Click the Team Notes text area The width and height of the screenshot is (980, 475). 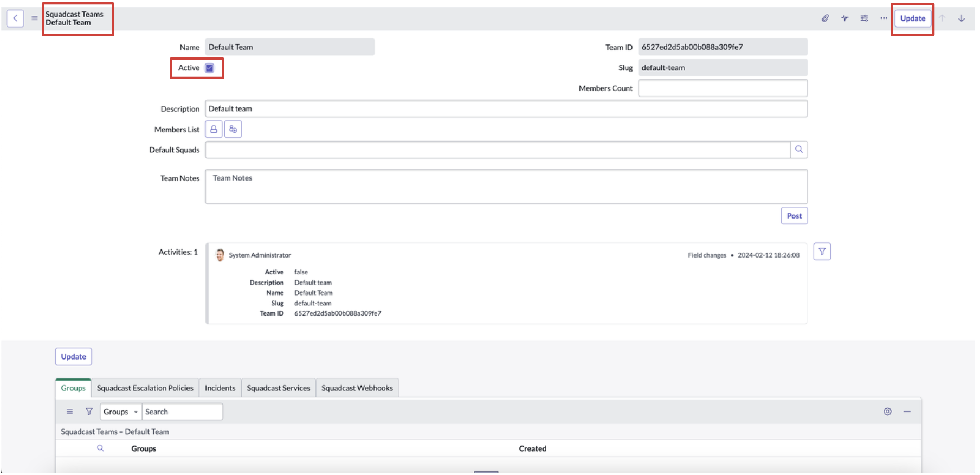[x=506, y=187]
